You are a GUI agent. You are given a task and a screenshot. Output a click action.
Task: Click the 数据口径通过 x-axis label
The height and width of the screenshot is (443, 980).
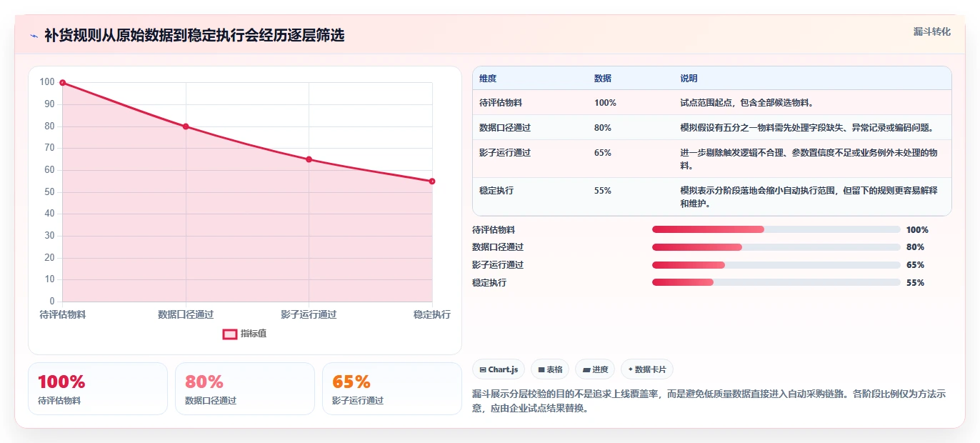pos(186,314)
